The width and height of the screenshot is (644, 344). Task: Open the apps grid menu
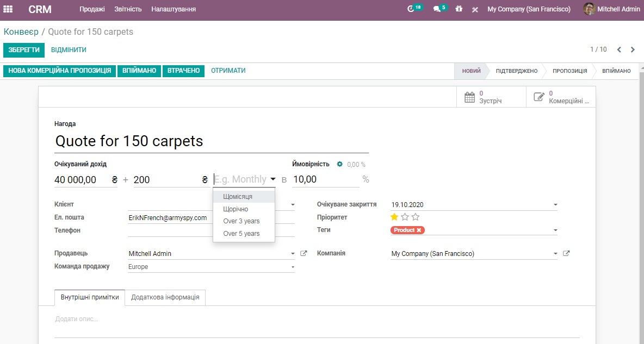8,9
